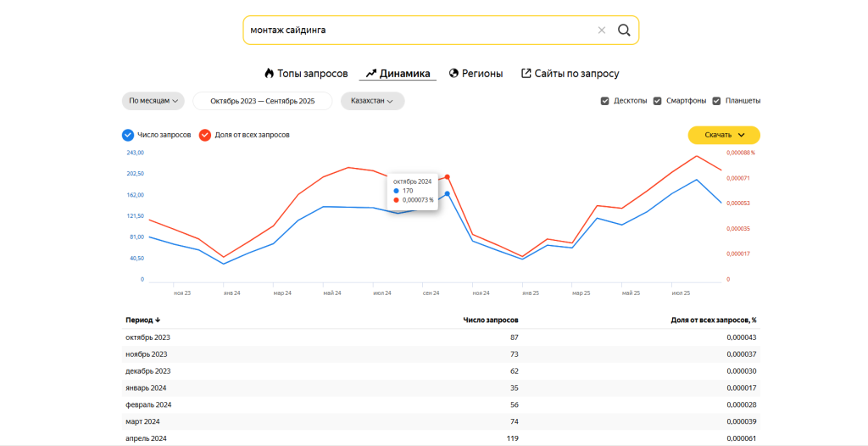Toggle blue Число запросов series marker
The height and width of the screenshot is (446, 868).
[x=128, y=135]
